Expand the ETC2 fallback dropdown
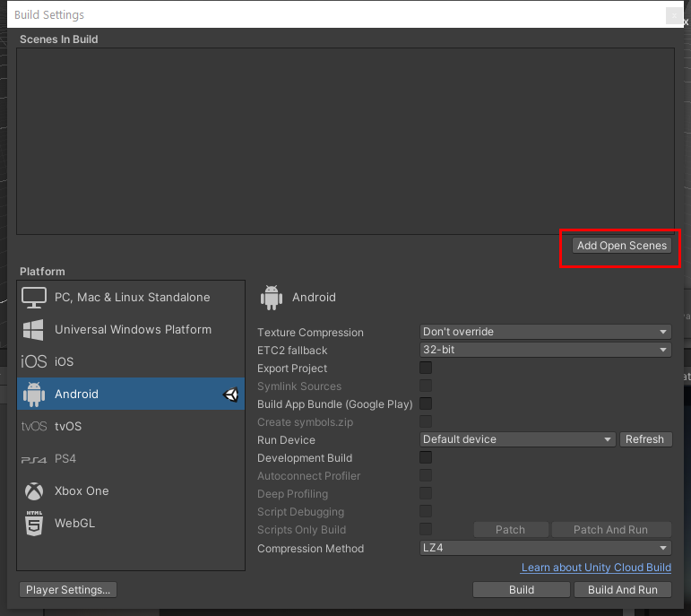The width and height of the screenshot is (691, 616). pos(545,350)
